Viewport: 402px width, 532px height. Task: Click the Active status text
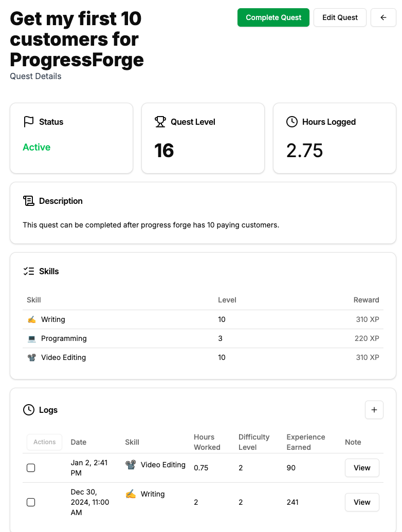(36, 147)
